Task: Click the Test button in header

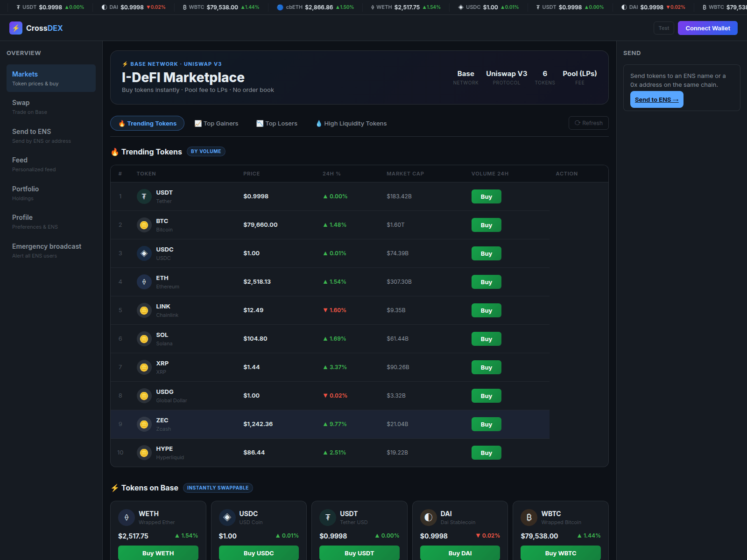Action: 664,28
